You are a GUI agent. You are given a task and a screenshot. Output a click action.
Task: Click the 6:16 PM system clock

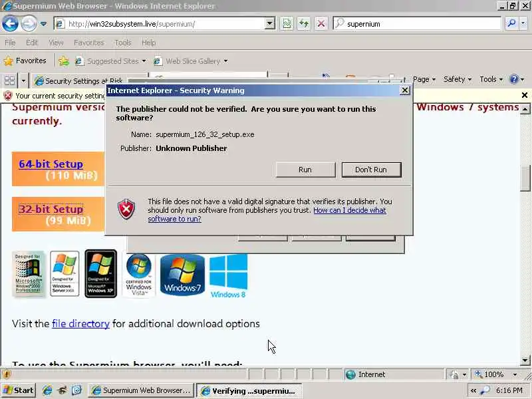[x=509, y=391]
